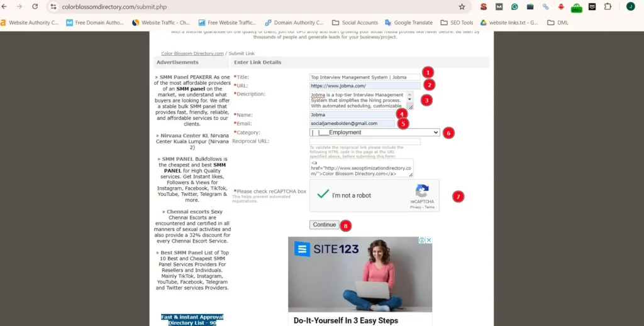Open website links.txt Drive bookmark
Image resolution: width=644 pixels, height=326 pixels.
(x=509, y=23)
